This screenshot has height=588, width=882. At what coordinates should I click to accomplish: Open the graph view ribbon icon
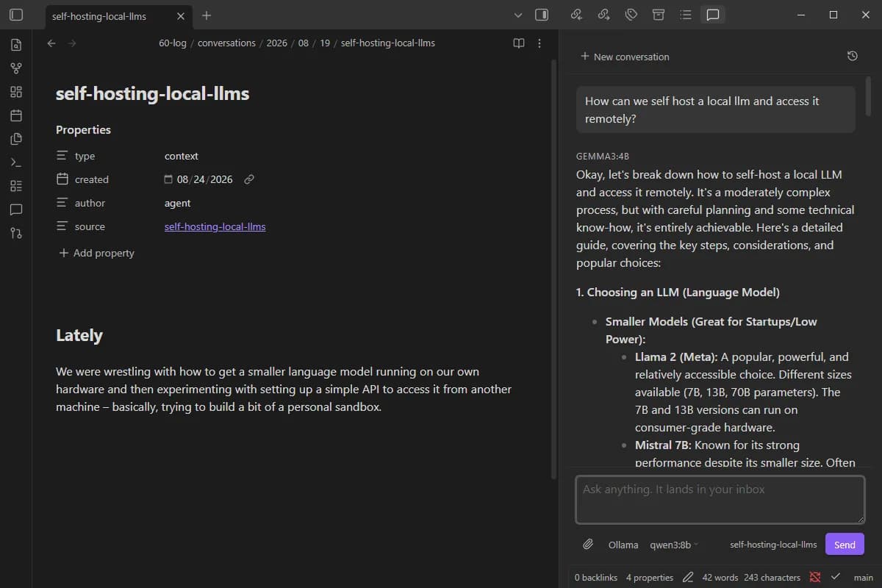[x=16, y=68]
